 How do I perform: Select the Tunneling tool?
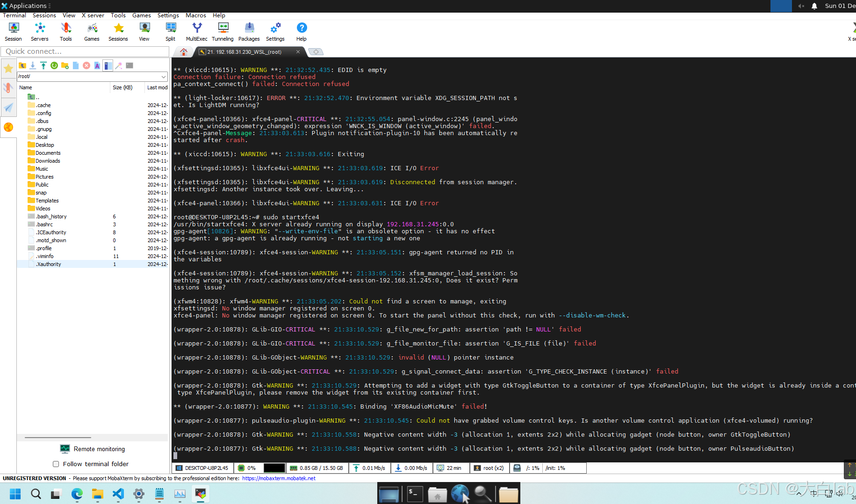coord(223,31)
